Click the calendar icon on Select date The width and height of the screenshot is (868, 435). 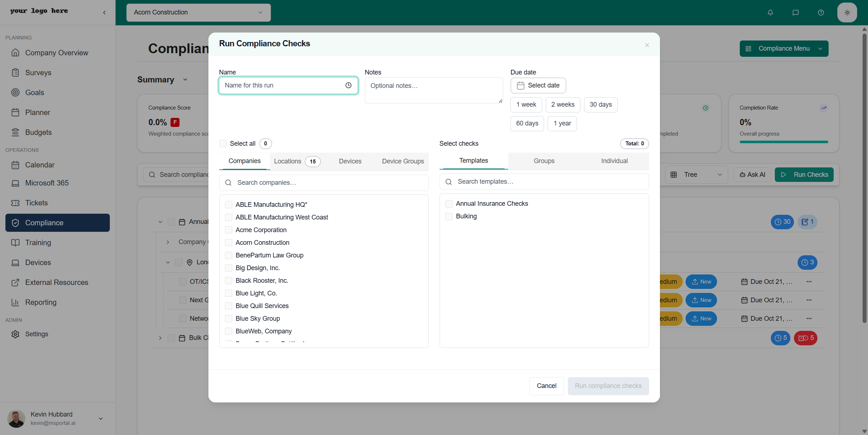point(521,85)
